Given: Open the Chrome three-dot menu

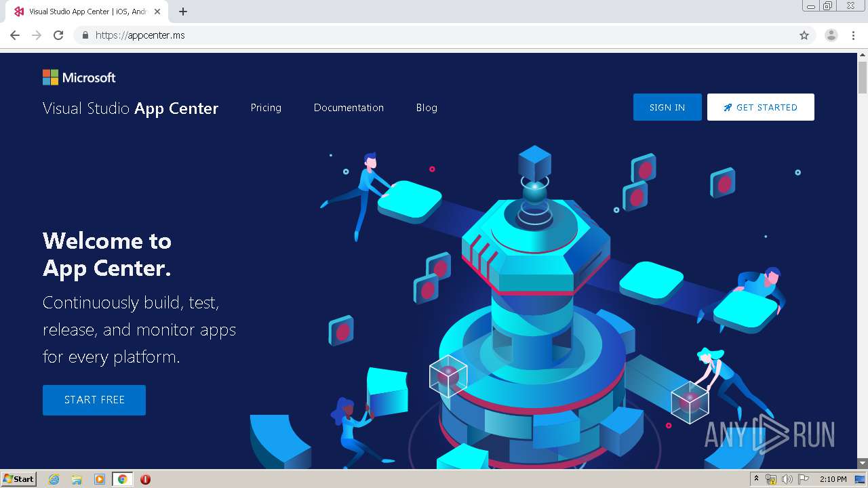Looking at the screenshot, I should [x=853, y=35].
